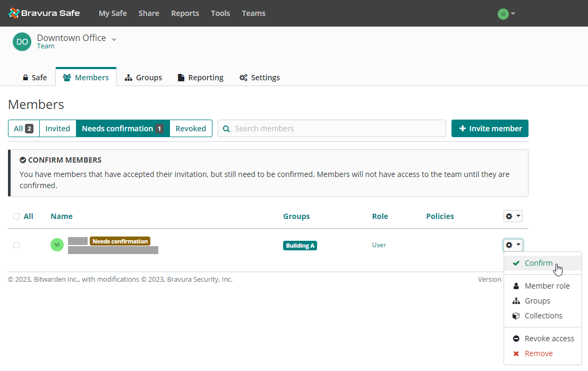
Task: Show the Invited members filter
Action: (57, 129)
